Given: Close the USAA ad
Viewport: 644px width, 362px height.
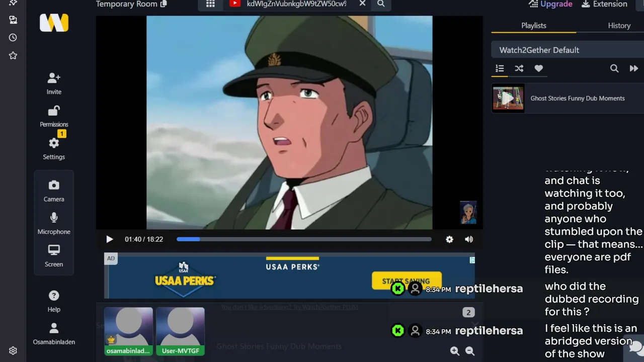Looking at the screenshot, I should tap(472, 260).
